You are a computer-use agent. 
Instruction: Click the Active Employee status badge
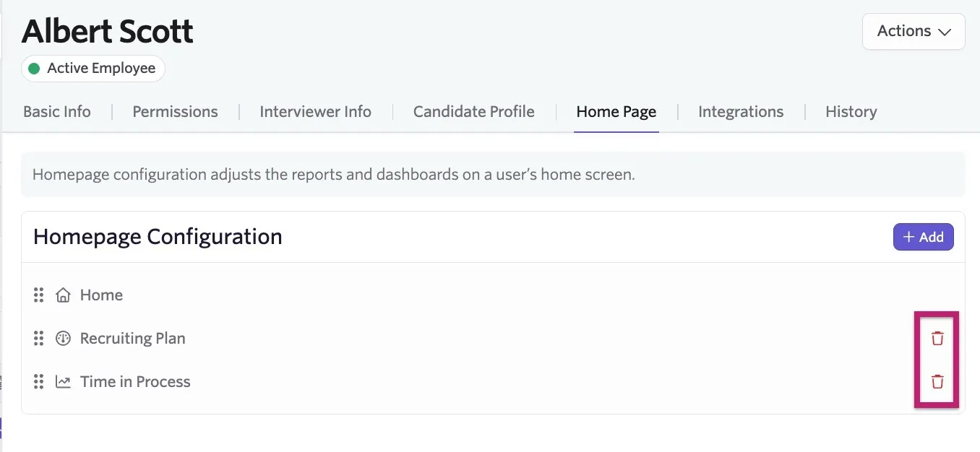[x=93, y=69]
